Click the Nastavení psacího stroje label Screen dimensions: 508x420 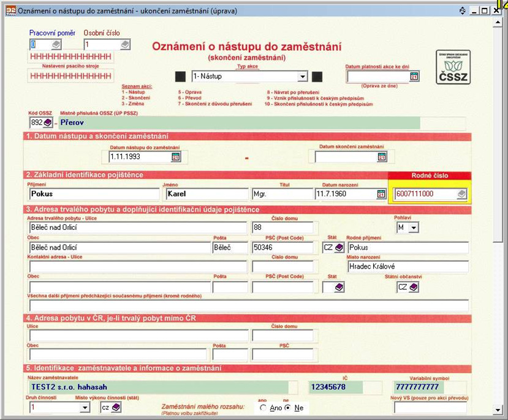pyautogui.click(x=70, y=66)
